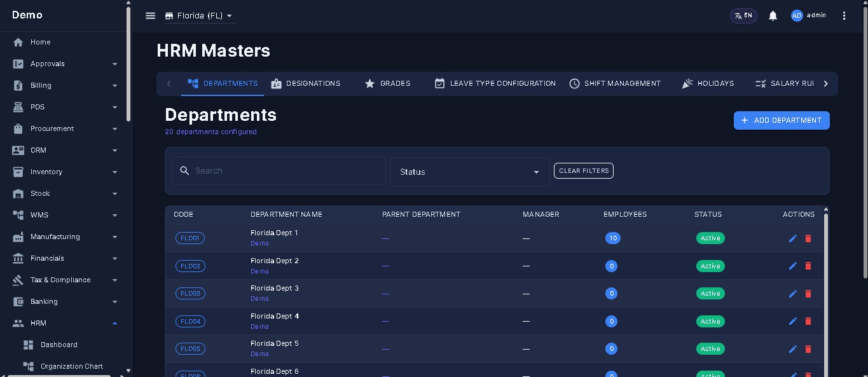Click the FLD03 code chip
The width and height of the screenshot is (868, 377).
click(x=190, y=294)
